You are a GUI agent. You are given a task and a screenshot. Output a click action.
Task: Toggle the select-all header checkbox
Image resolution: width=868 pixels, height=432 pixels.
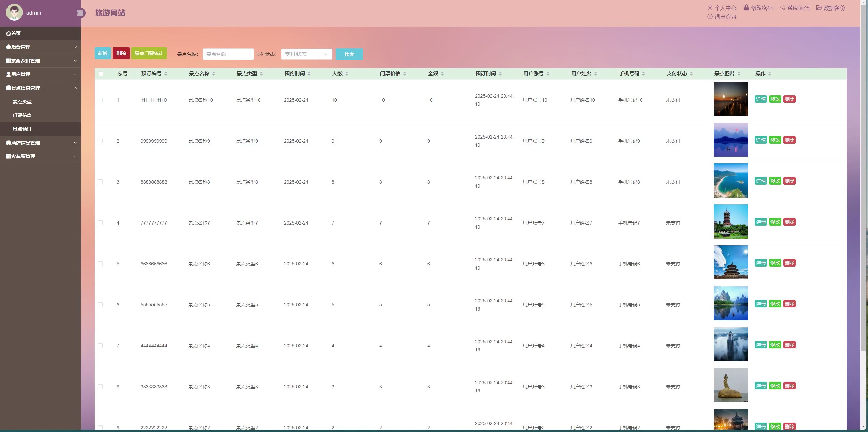pyautogui.click(x=101, y=74)
